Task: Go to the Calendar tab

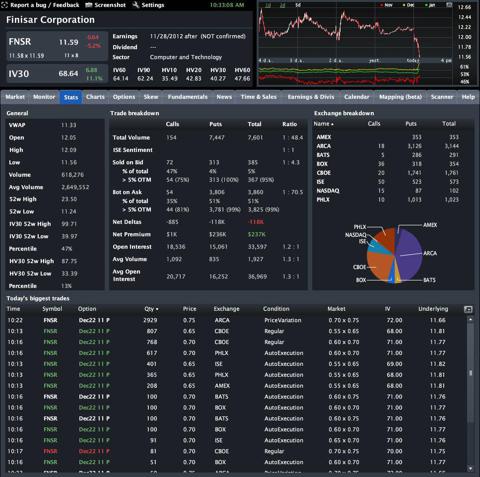Action: point(357,97)
